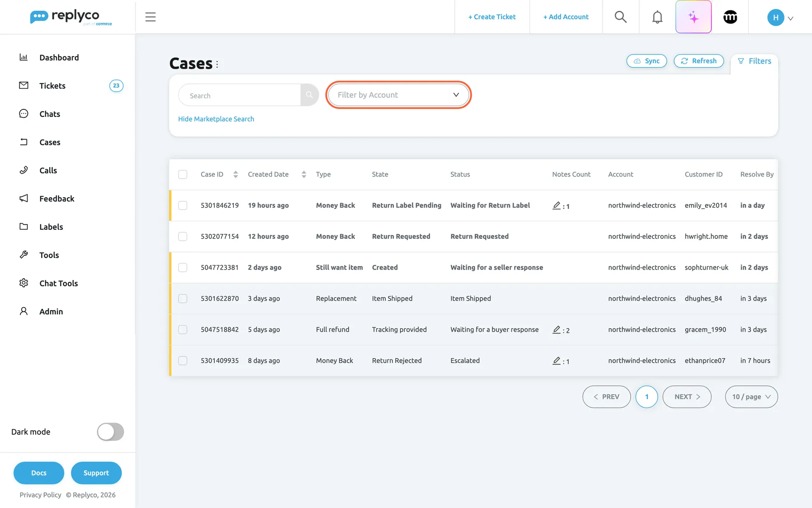The height and width of the screenshot is (508, 812).
Task: Open the Filter by Account dropdown
Action: point(398,95)
